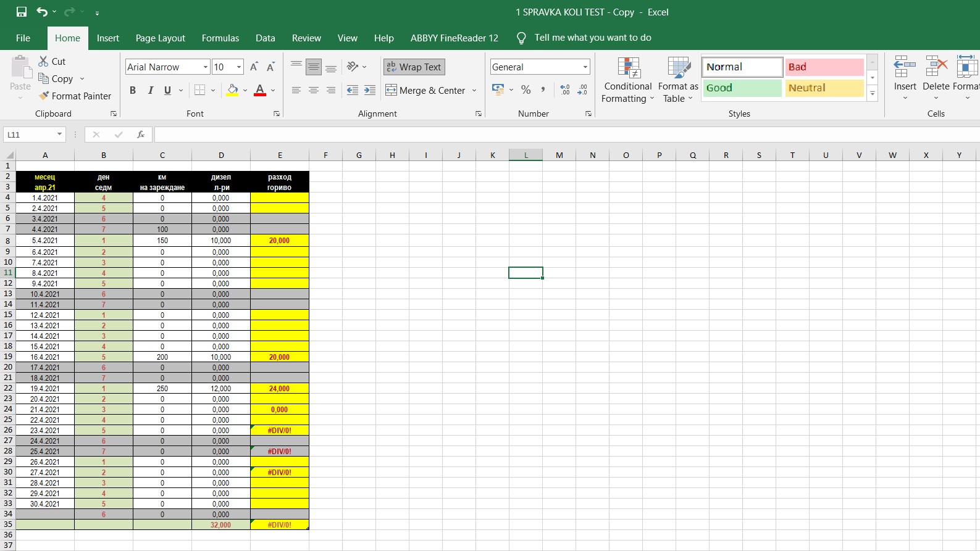Apply Comma Style format

543,89
